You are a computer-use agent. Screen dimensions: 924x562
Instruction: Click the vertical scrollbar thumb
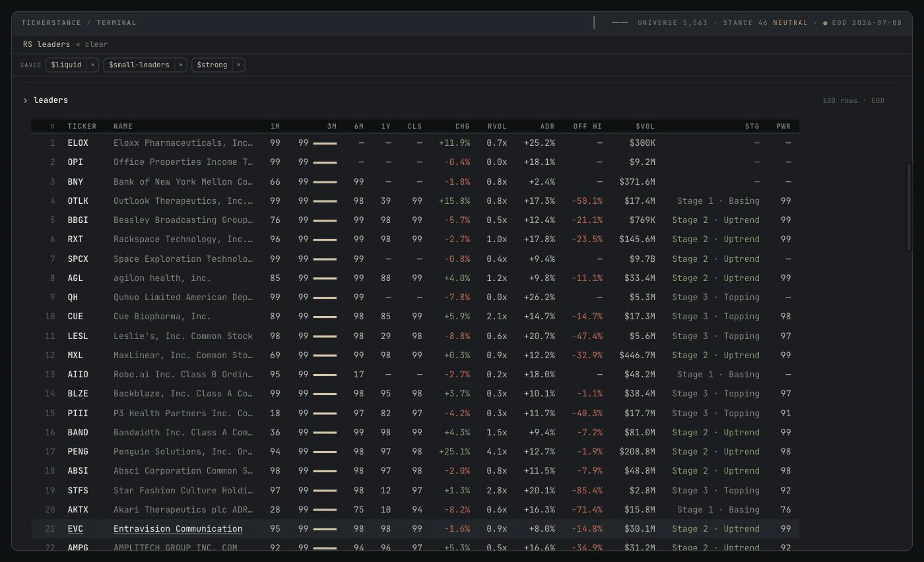coord(909,206)
